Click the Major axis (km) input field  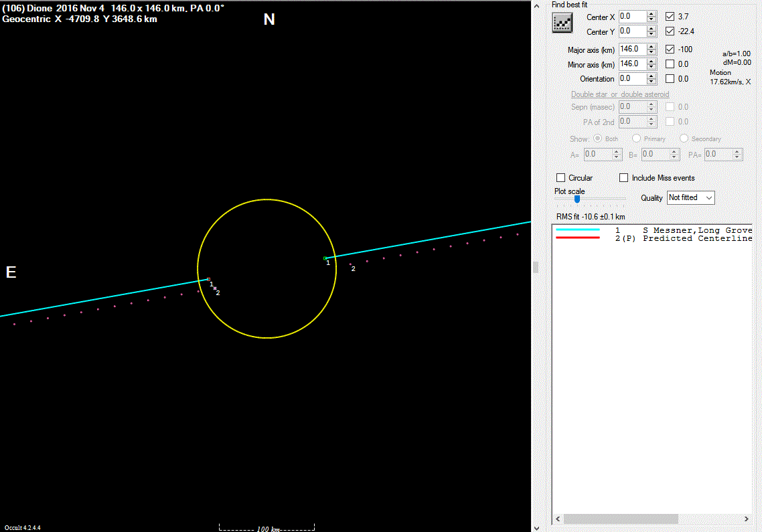click(633, 49)
